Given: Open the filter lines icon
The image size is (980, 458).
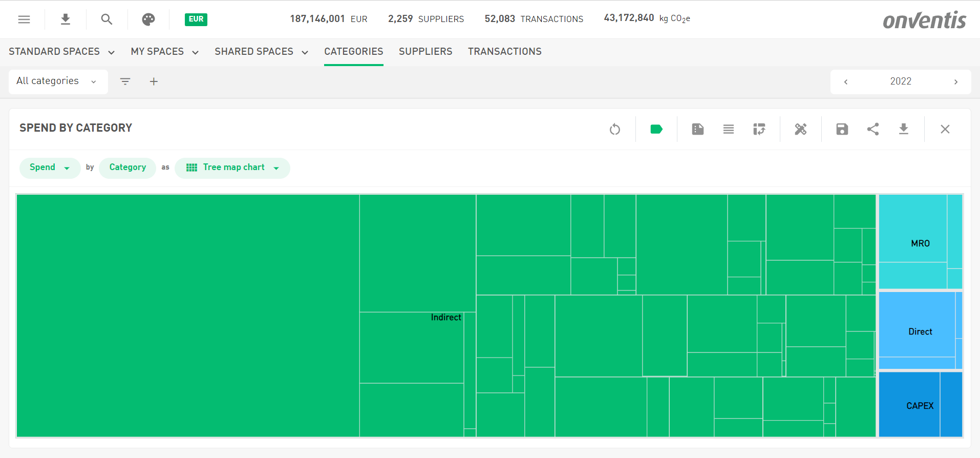Looking at the screenshot, I should point(125,81).
